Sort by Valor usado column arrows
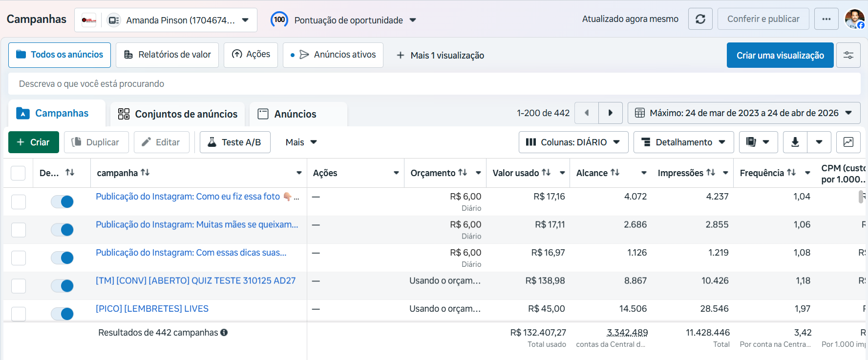This screenshot has width=868, height=360. tap(546, 172)
